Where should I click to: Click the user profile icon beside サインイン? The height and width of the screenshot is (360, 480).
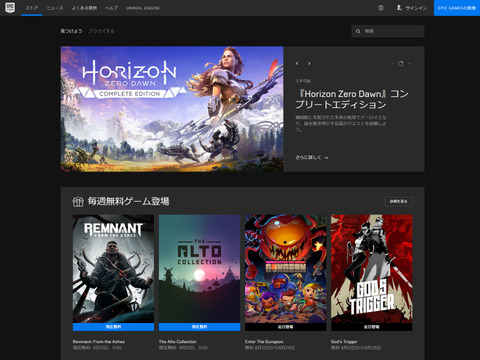[x=399, y=7]
